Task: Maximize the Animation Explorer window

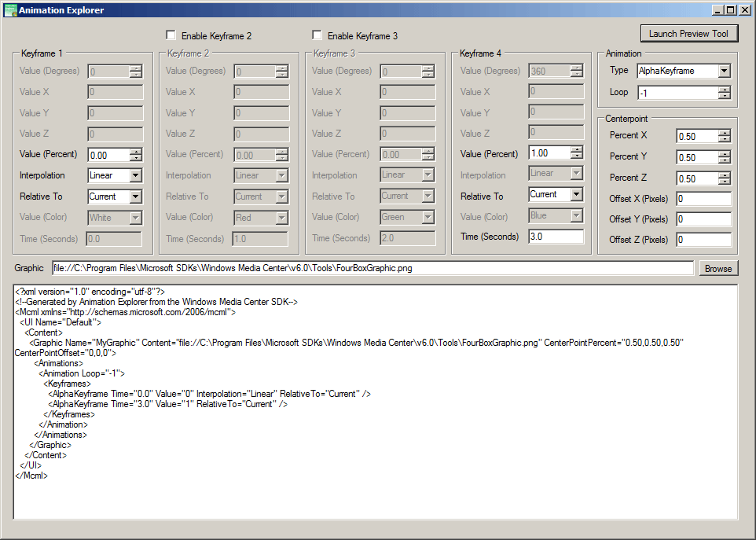Action: [x=730, y=10]
